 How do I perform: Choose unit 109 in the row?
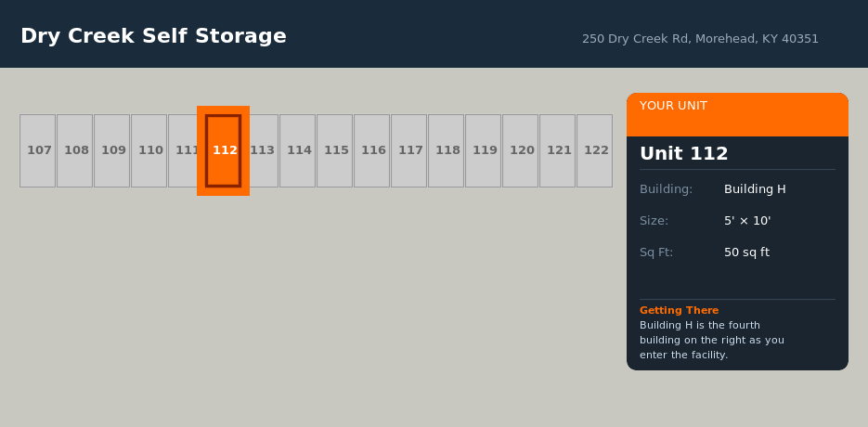point(111,150)
